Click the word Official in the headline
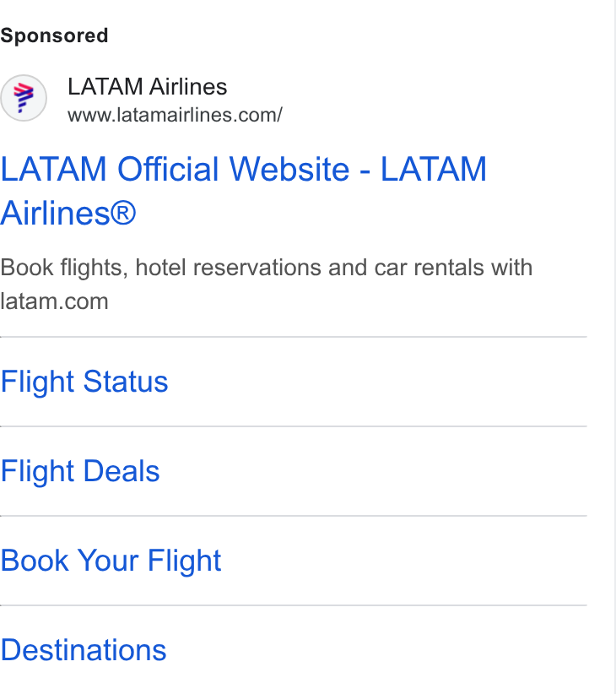The image size is (616, 694). (168, 169)
